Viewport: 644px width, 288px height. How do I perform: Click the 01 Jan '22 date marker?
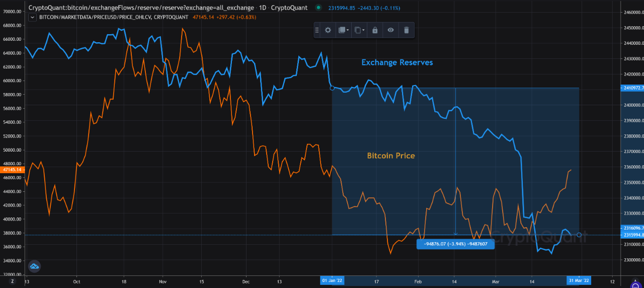coord(332,280)
